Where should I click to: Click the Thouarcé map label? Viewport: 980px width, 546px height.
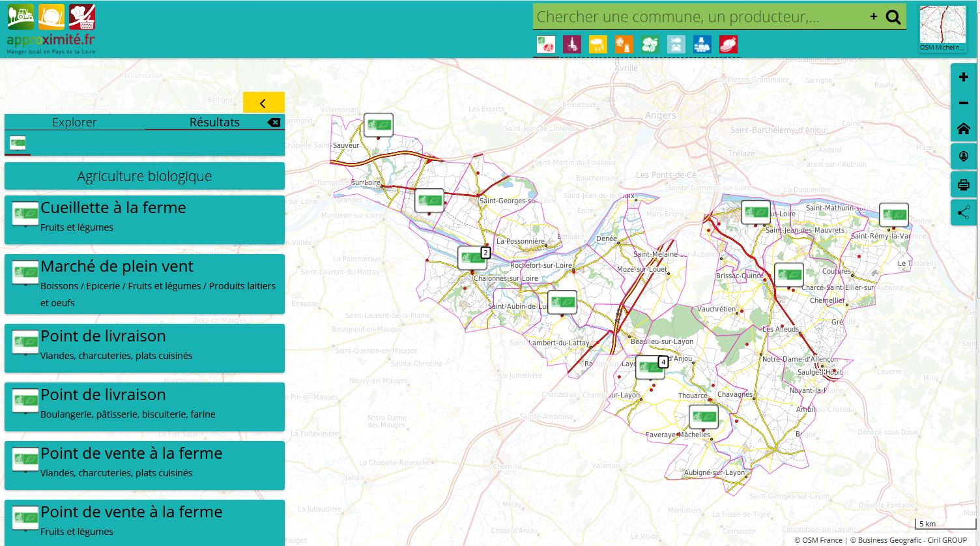coord(693,395)
